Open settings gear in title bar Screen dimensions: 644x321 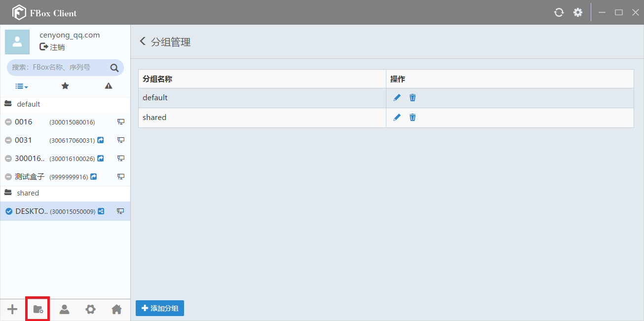[578, 12]
